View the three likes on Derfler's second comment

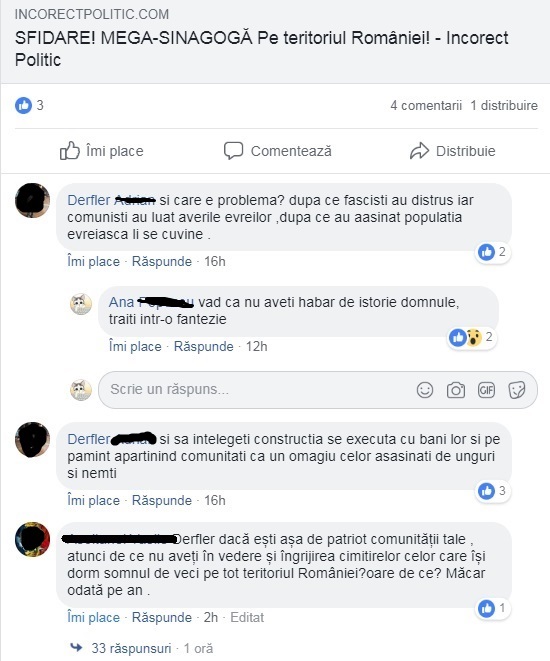pyautogui.click(x=492, y=491)
